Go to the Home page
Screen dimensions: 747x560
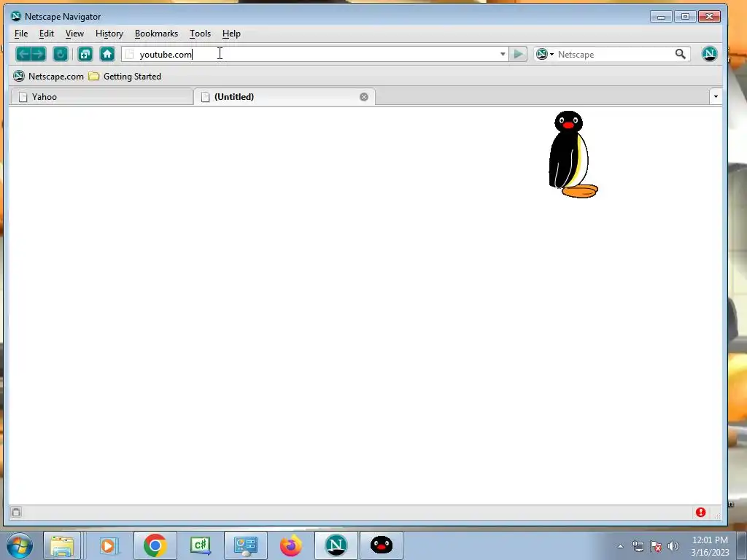click(x=107, y=54)
